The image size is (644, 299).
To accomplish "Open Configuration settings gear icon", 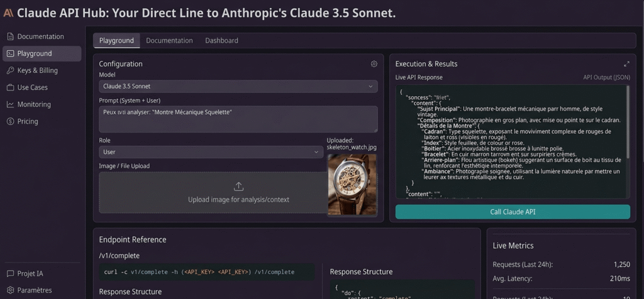I will [x=374, y=64].
